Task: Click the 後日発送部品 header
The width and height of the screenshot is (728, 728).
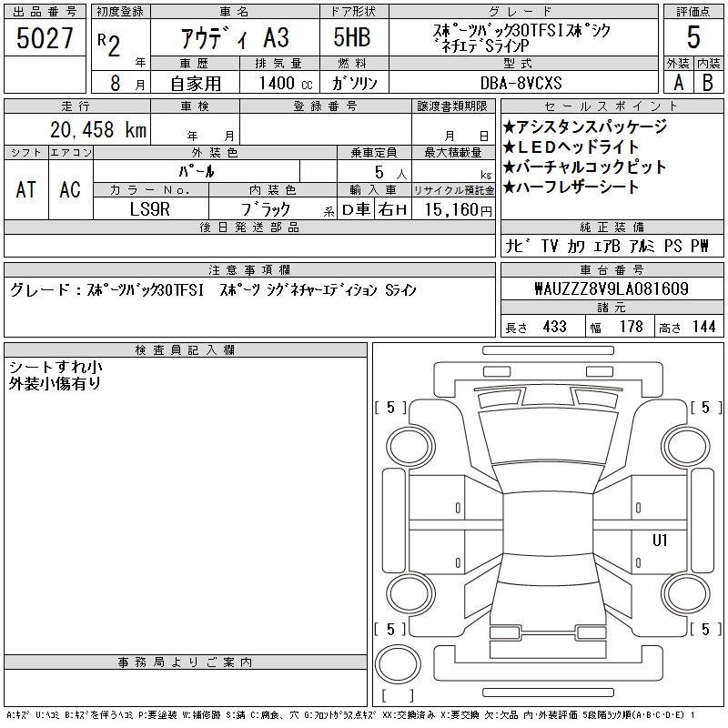Action: (x=249, y=227)
